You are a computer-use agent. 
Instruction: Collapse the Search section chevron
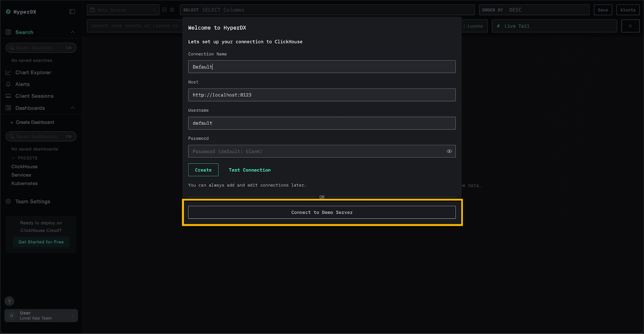pos(72,32)
